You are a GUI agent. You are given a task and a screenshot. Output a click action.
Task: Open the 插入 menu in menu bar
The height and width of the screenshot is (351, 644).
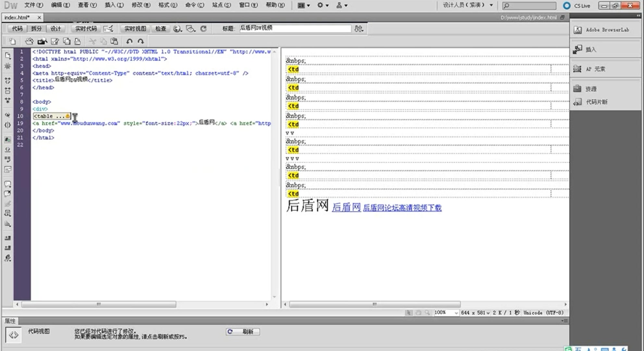click(x=114, y=5)
